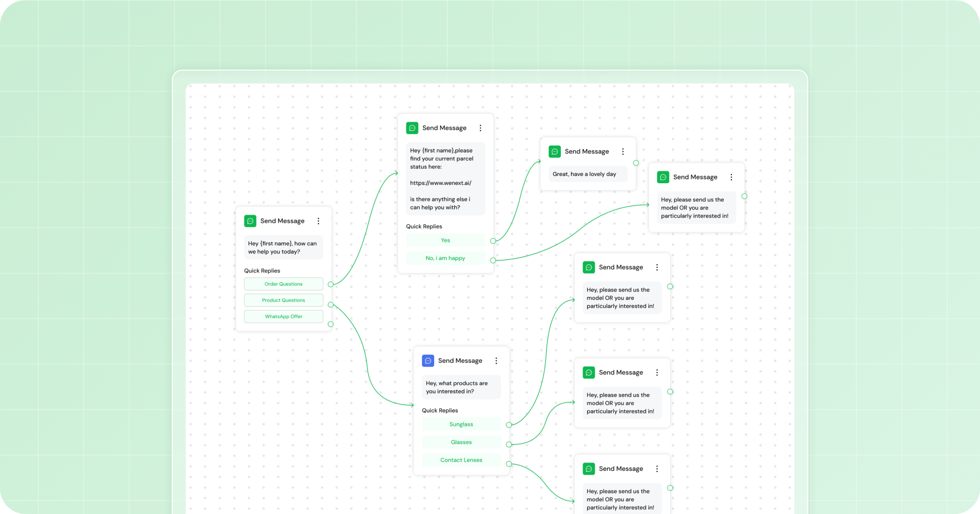Viewport: 980px width, 514px height.
Task: Click the WhatsApp Offer quick reply
Action: tap(283, 317)
